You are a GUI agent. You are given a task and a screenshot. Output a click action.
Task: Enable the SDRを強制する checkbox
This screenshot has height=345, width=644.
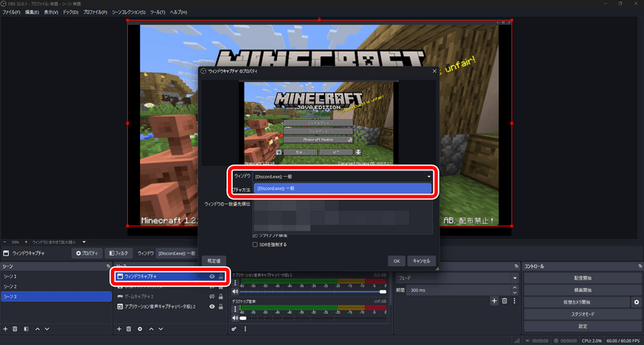pos(255,244)
